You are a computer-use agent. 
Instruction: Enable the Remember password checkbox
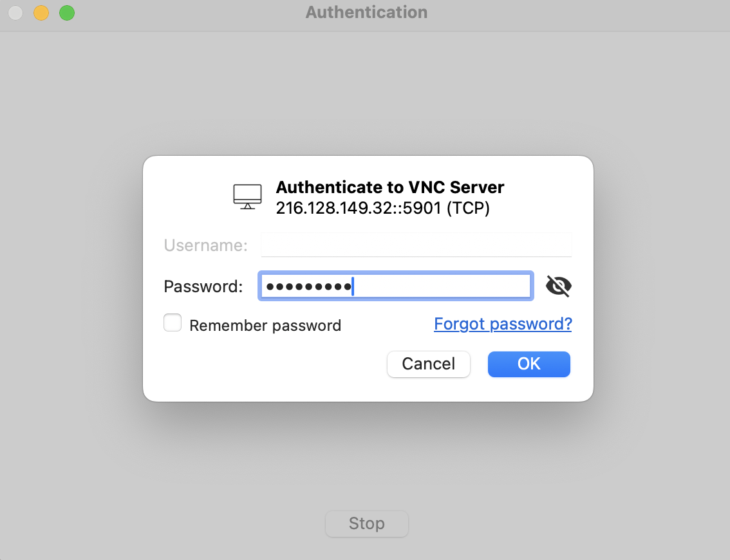tap(173, 322)
